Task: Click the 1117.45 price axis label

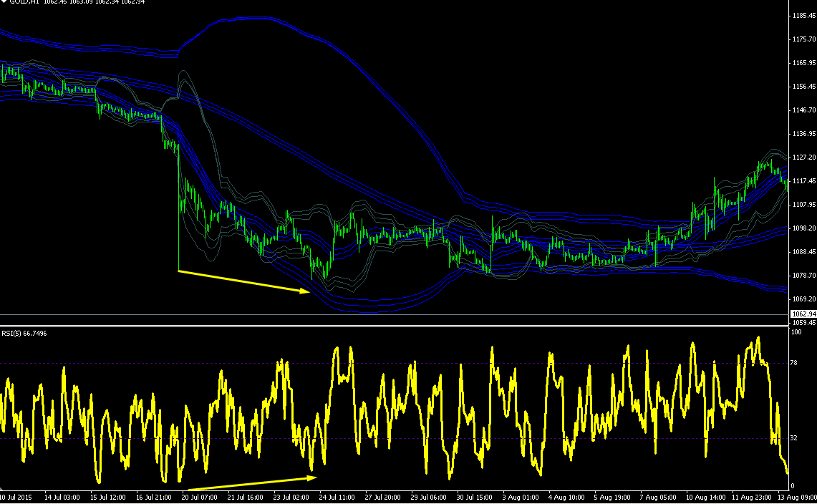Action: [x=804, y=181]
